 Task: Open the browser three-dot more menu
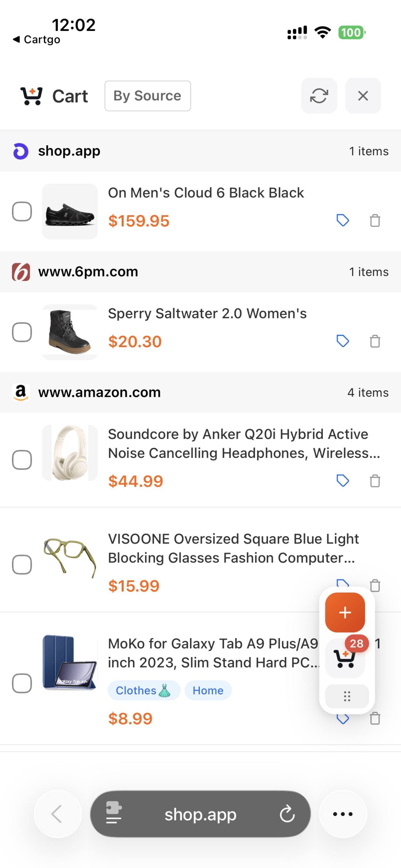coord(343,814)
